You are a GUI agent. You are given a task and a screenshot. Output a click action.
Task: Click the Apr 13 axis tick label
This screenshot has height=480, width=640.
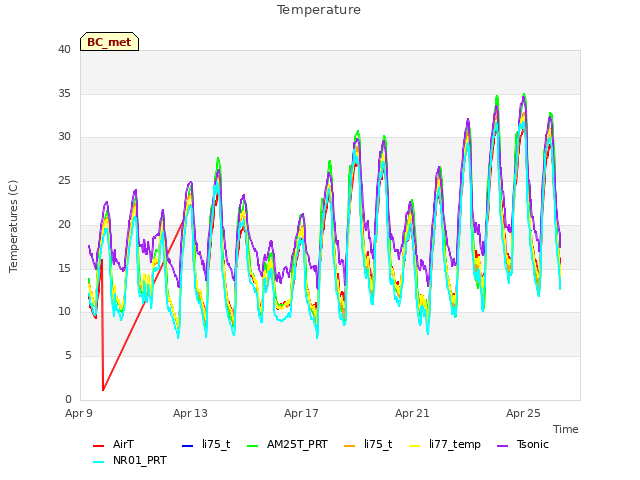pos(190,413)
